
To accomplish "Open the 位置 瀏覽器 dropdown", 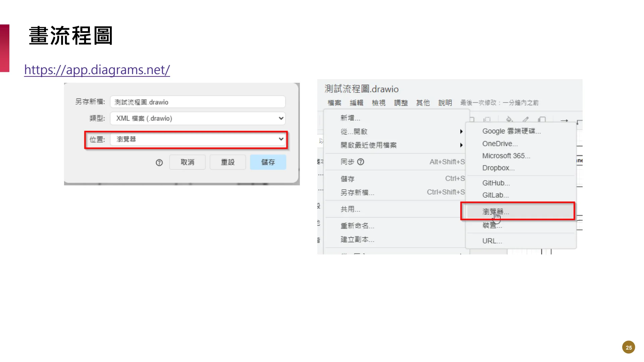I will (x=198, y=139).
